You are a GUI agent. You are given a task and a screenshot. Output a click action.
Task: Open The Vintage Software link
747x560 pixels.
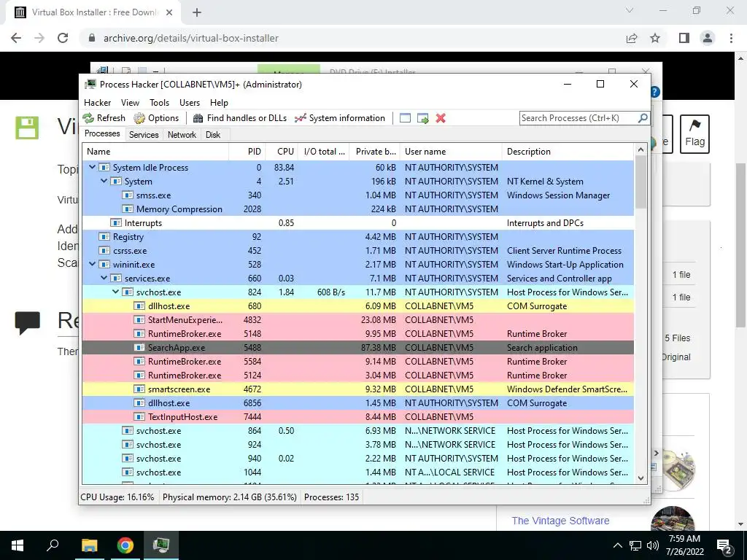coord(560,521)
